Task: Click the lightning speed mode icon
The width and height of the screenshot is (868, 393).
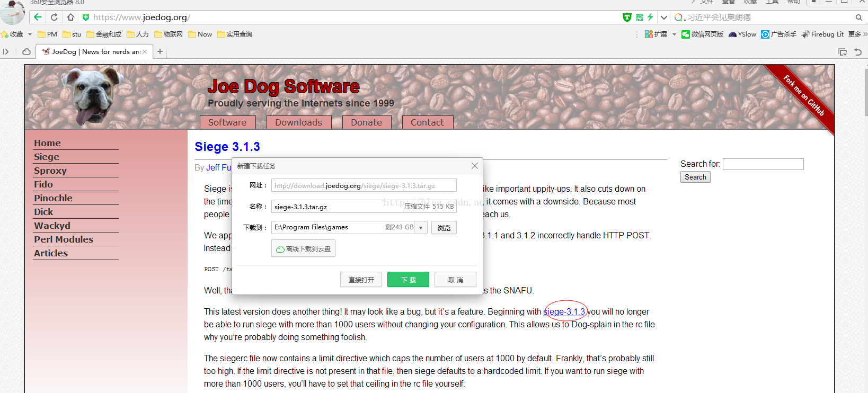Action: (650, 17)
